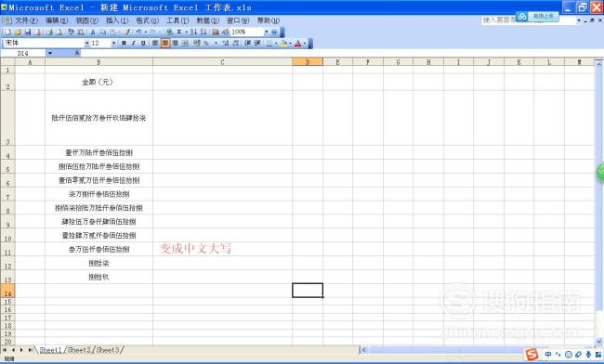604x364 pixels.
Task: Click the AutoSum sigma icon
Action: (x=179, y=32)
